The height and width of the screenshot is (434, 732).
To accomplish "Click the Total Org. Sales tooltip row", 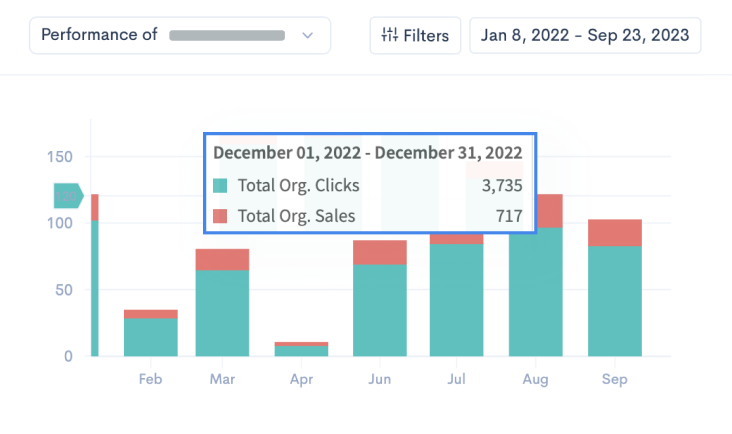I will [x=368, y=215].
